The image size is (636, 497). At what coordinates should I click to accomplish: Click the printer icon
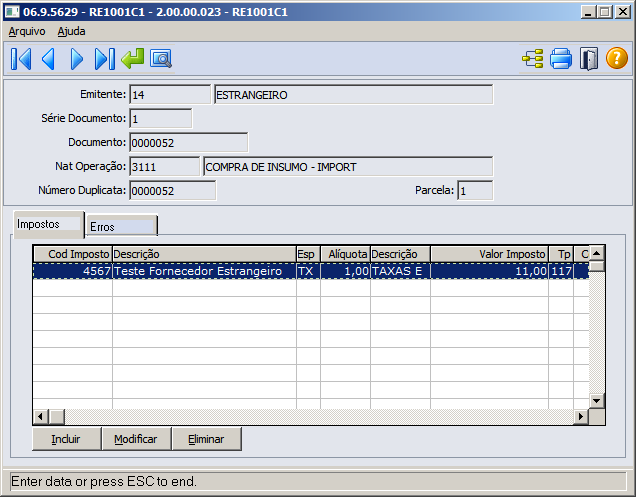click(x=561, y=59)
